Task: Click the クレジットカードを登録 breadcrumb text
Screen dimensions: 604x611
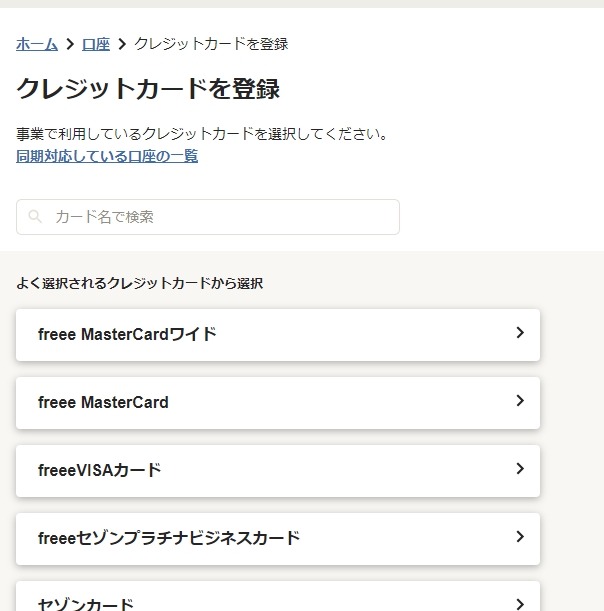Action: click(x=211, y=44)
